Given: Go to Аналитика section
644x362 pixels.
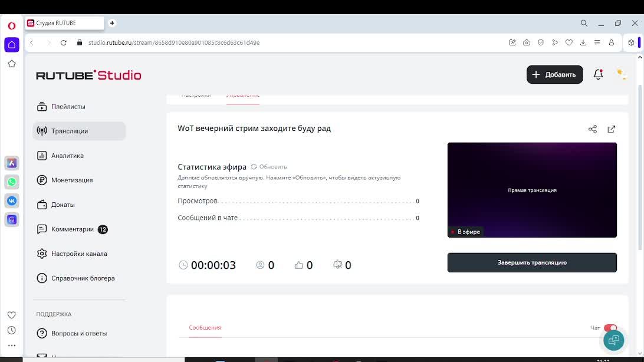Looking at the screenshot, I should click(79, 156).
